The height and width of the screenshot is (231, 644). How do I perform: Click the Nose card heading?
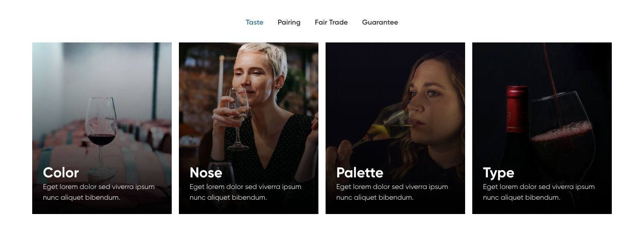tap(206, 172)
